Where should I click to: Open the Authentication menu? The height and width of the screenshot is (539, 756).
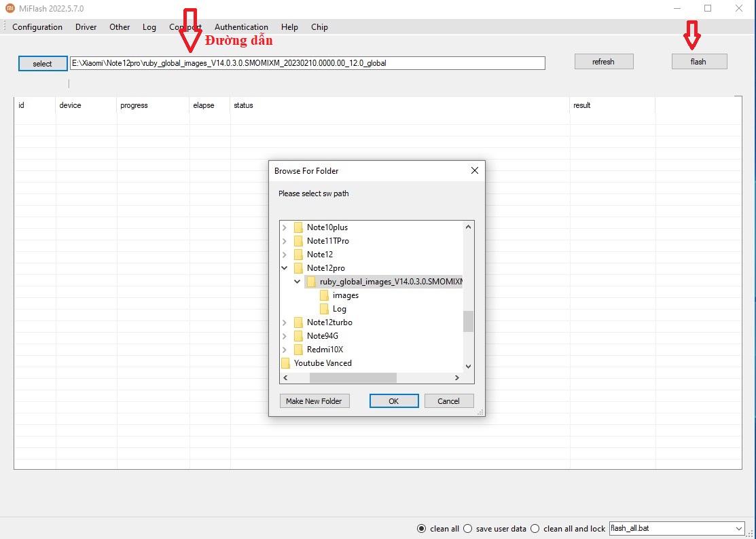tap(241, 27)
